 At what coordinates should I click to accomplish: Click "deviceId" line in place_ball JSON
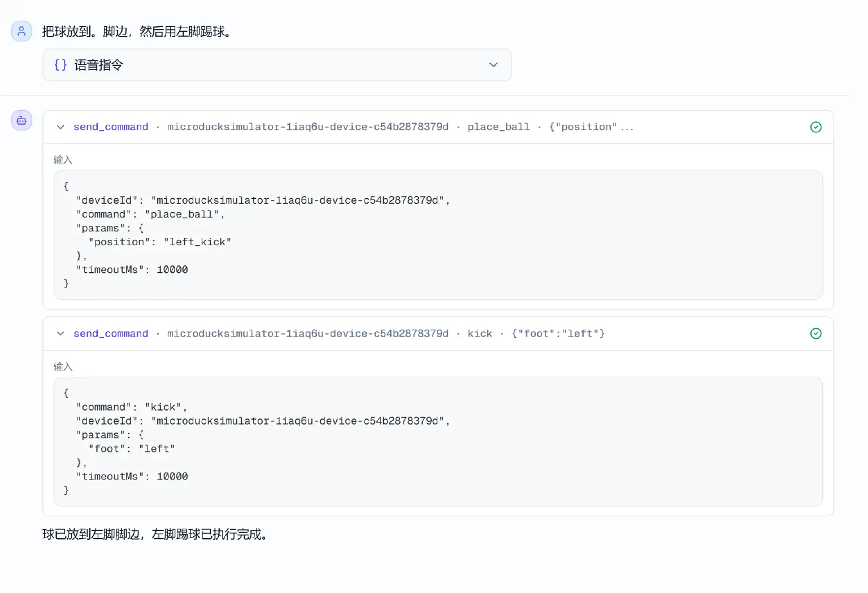[x=263, y=200]
